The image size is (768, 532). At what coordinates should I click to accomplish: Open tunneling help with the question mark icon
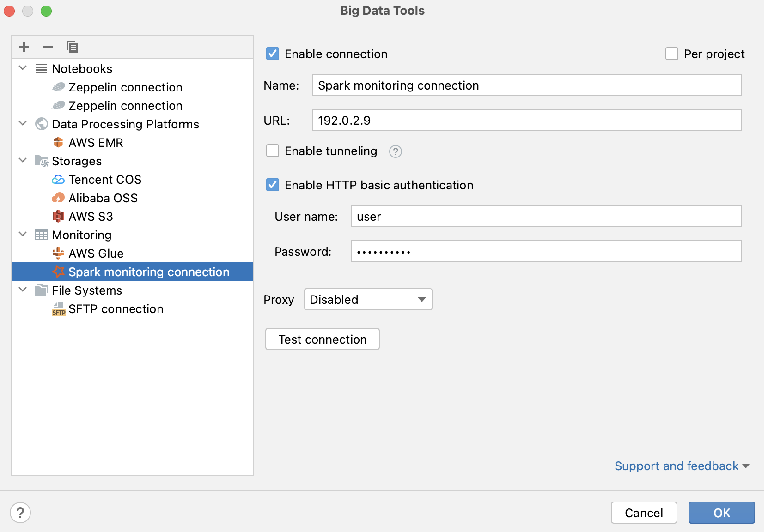(395, 151)
